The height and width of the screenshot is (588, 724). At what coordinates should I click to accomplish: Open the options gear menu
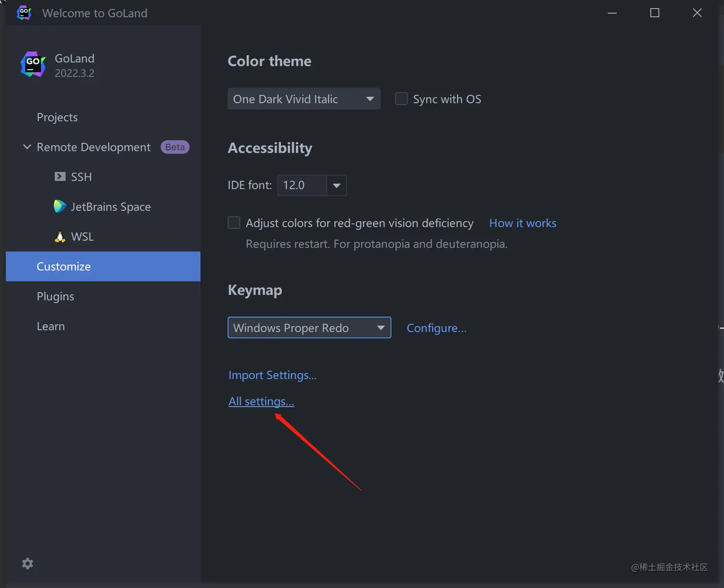(28, 564)
